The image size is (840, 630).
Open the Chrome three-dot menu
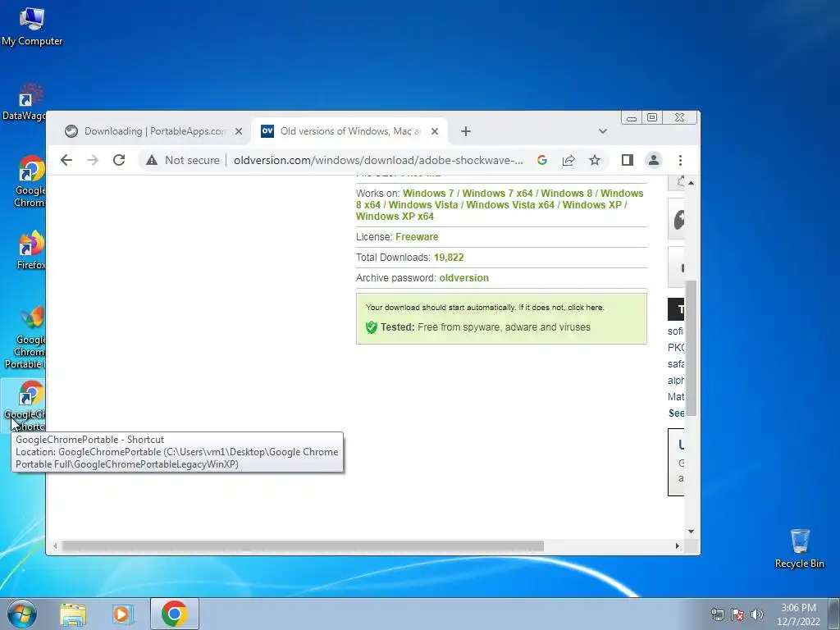tap(680, 160)
